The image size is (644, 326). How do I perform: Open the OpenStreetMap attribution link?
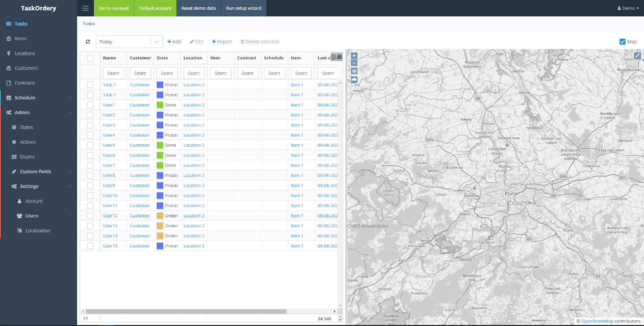[597, 321]
